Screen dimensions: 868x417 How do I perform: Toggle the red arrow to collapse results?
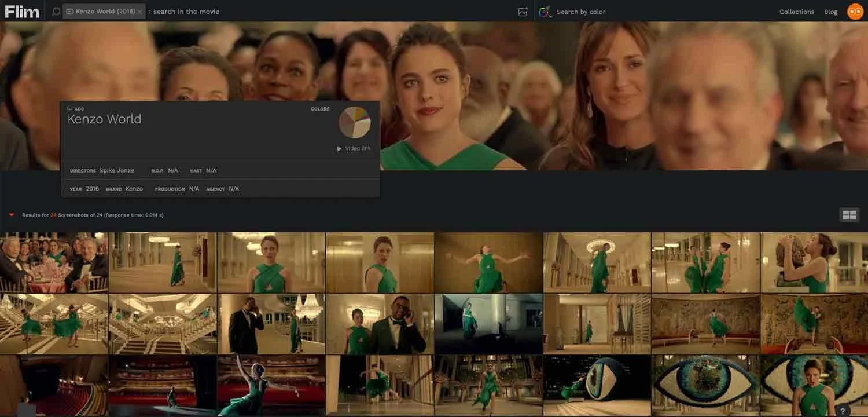click(11, 214)
